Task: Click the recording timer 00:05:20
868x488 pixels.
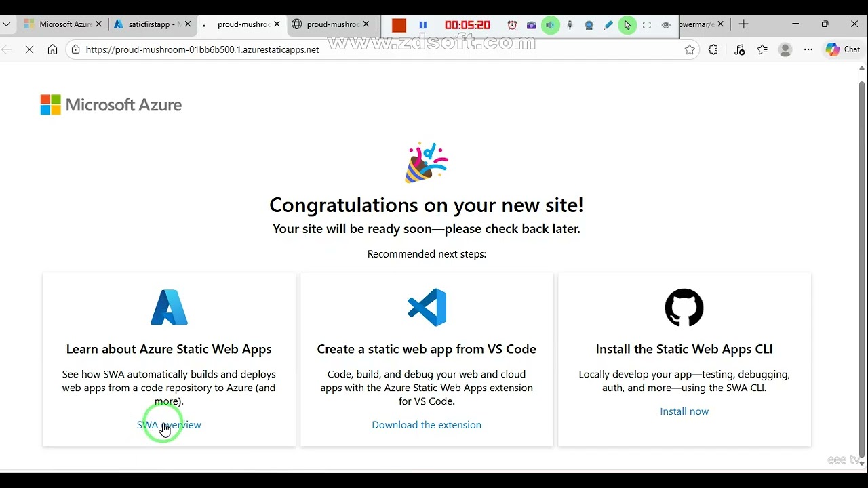Action: (x=467, y=25)
